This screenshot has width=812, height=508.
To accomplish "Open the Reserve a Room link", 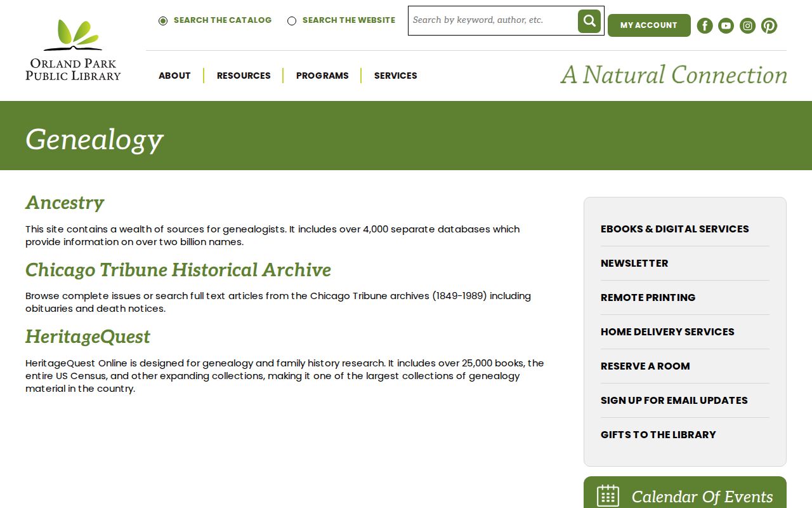I will click(x=645, y=366).
